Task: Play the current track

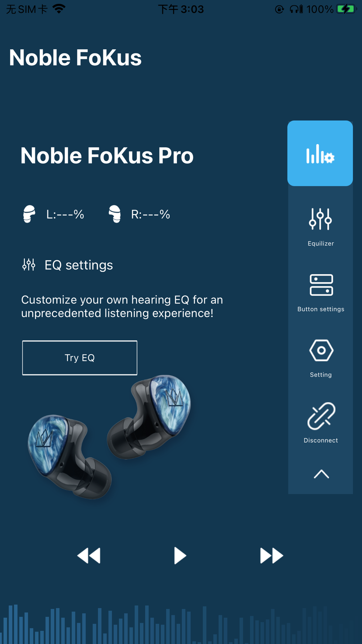Action: tap(180, 556)
